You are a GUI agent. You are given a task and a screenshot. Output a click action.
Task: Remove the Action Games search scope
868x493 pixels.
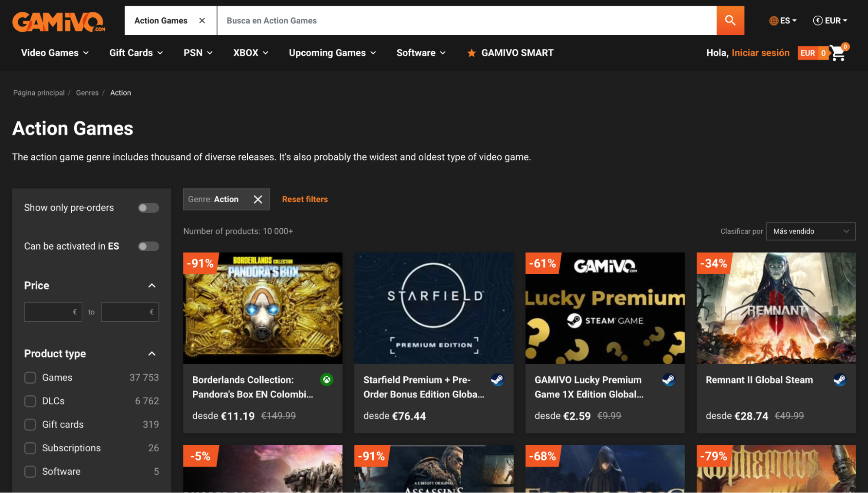[x=202, y=20]
